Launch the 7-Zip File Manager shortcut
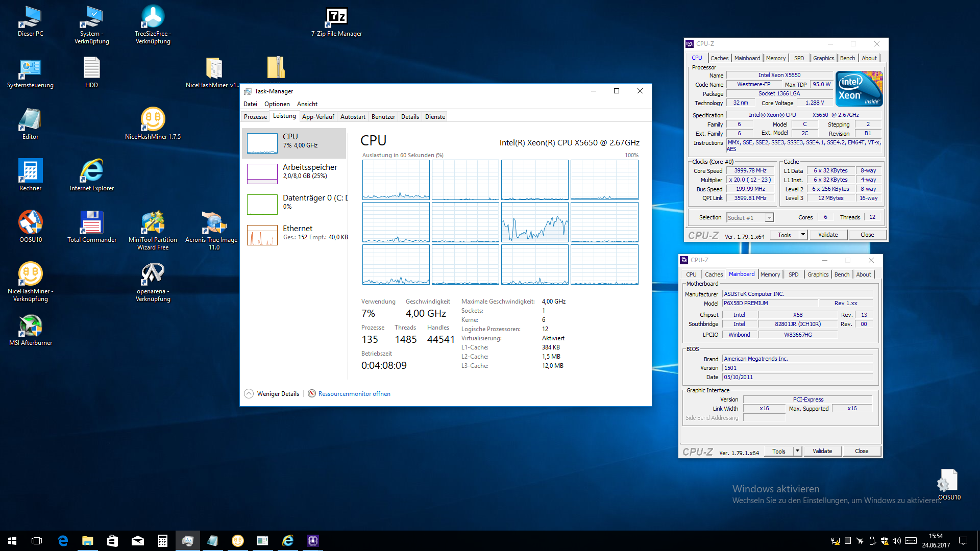Viewport: 980px width, 551px height. pos(336,18)
